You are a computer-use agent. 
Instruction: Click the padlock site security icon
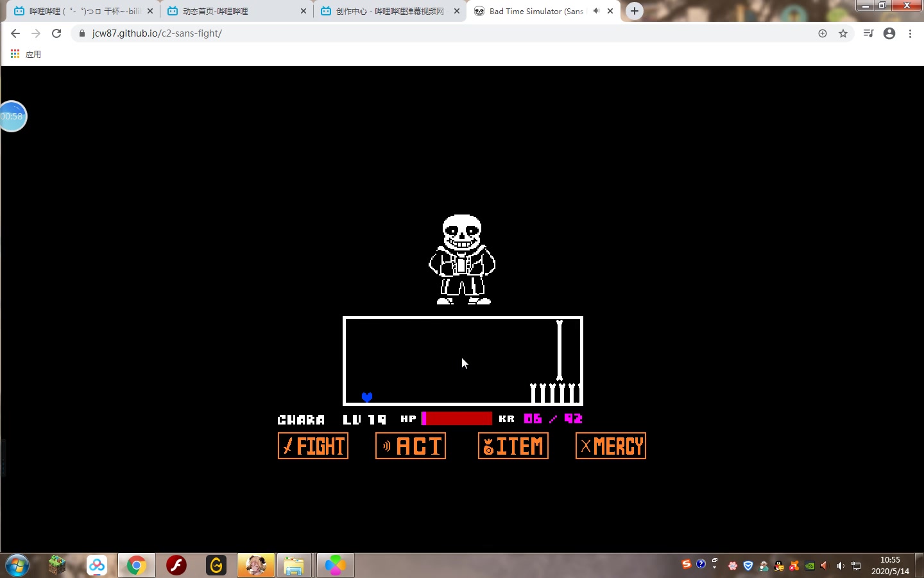point(81,33)
